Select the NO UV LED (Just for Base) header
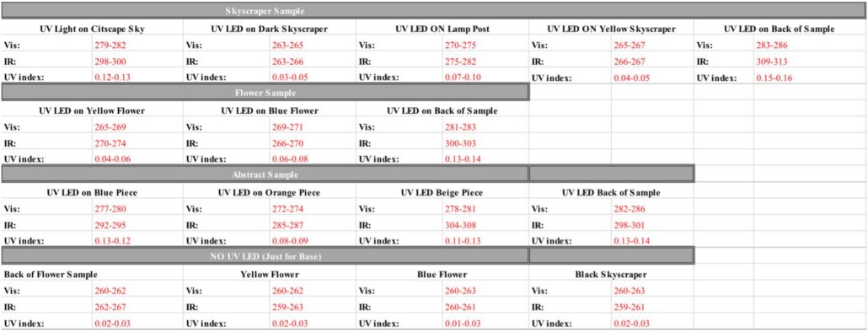 pos(265,255)
